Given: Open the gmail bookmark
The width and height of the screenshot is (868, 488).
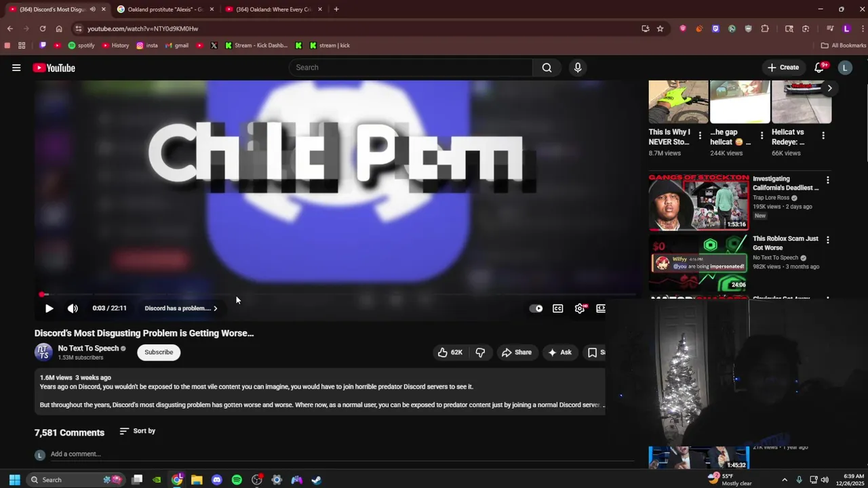Looking at the screenshot, I should tap(177, 45).
